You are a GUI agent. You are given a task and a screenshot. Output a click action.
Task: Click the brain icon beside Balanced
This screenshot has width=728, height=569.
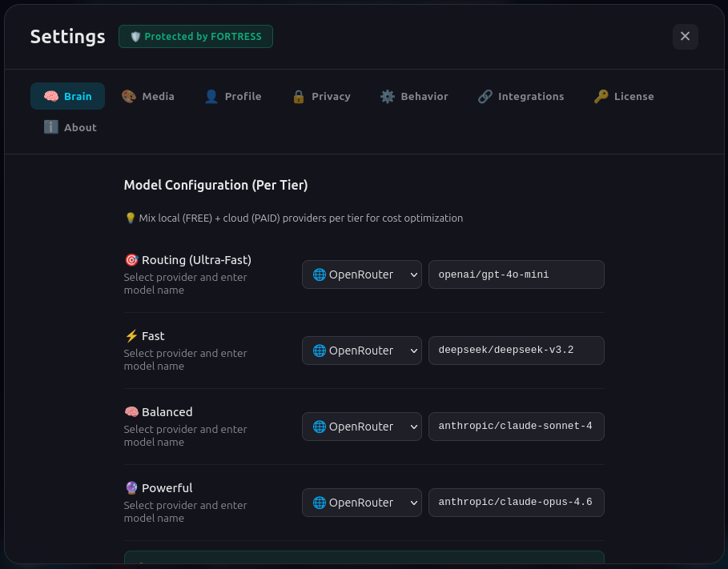pos(131,411)
